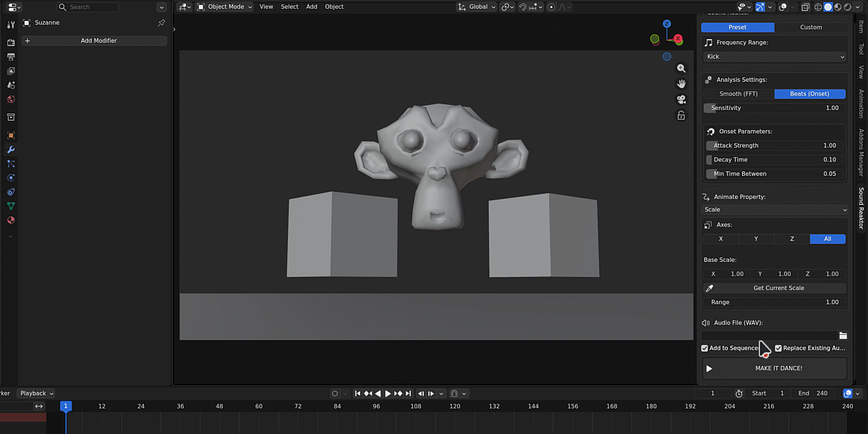Open the Output properties printer icon
Image resolution: width=868 pixels, height=434 pixels.
pos(11,57)
